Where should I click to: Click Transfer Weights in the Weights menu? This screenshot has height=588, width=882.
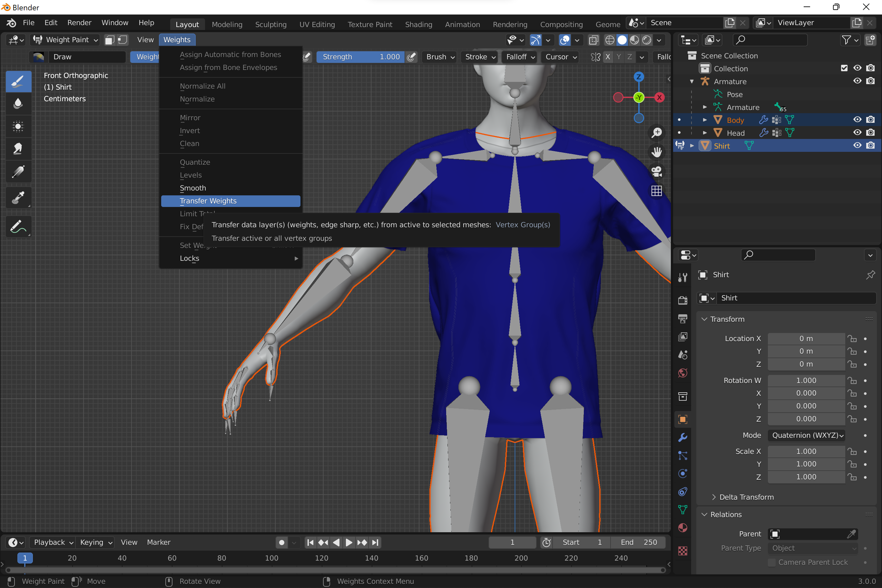coord(230,201)
